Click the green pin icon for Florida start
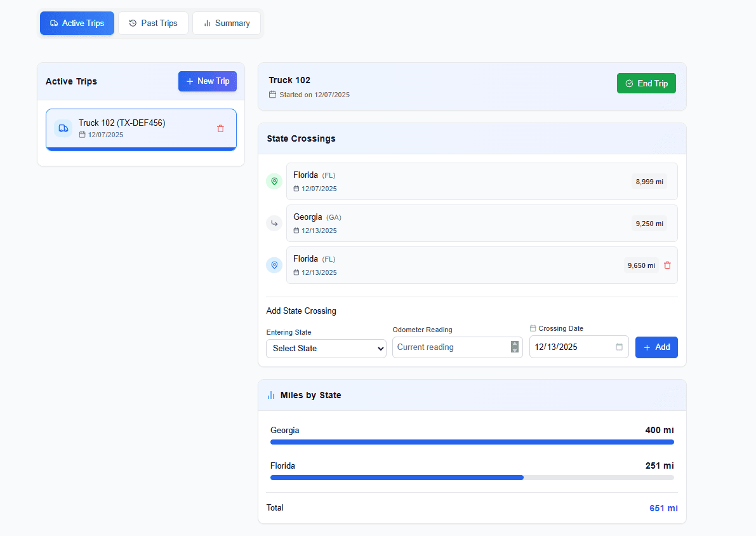 coord(274,182)
